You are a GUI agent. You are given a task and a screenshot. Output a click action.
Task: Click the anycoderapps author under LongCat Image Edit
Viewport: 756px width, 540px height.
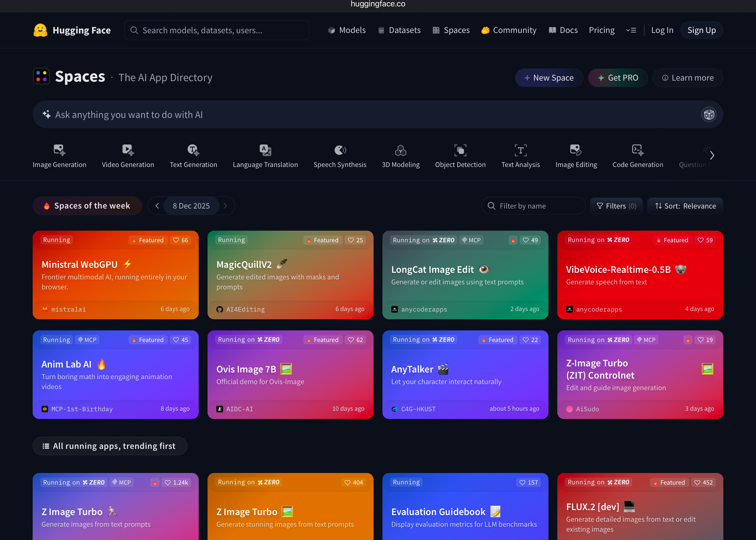(424, 309)
